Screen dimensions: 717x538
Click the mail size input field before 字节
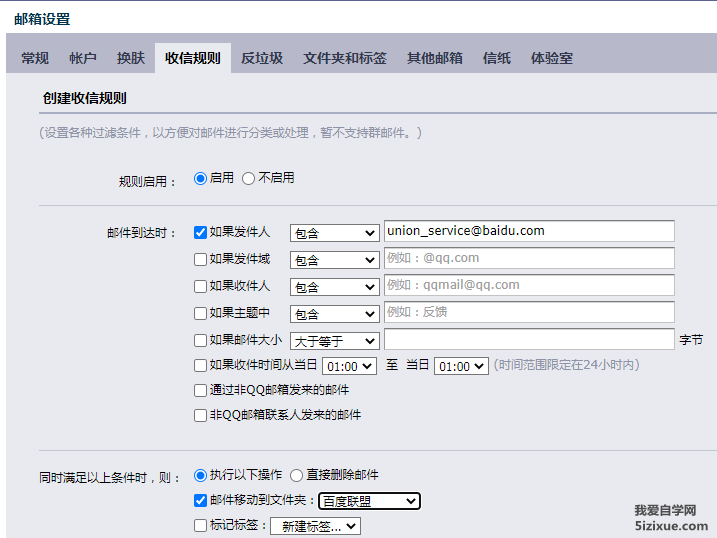[x=529, y=339]
